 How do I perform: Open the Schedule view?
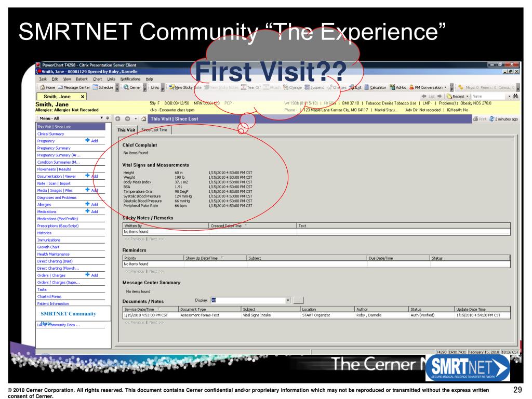(103, 87)
